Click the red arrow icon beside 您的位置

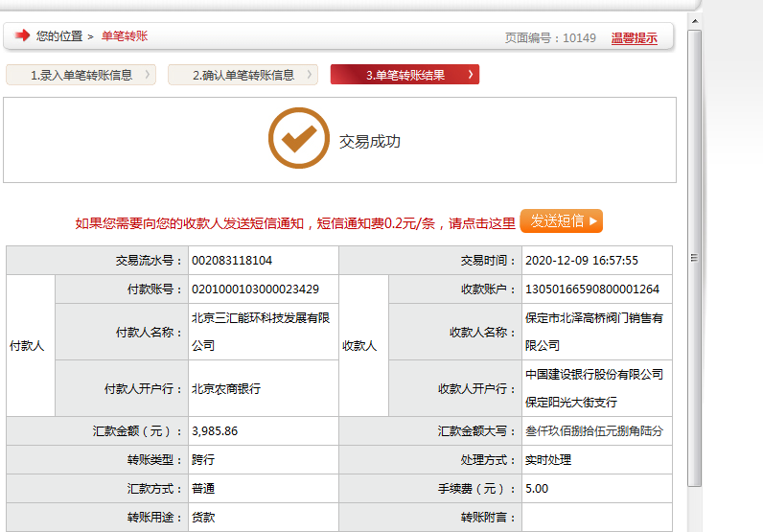pos(22,36)
